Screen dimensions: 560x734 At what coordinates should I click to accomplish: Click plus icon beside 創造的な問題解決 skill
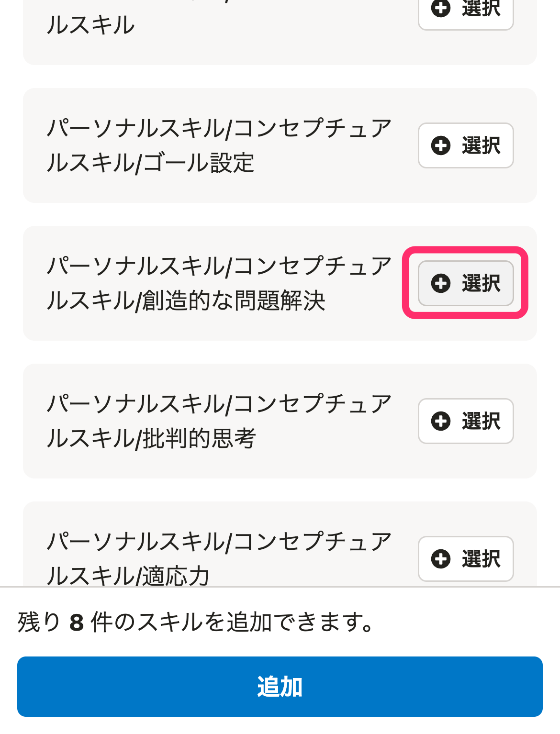coord(441,283)
